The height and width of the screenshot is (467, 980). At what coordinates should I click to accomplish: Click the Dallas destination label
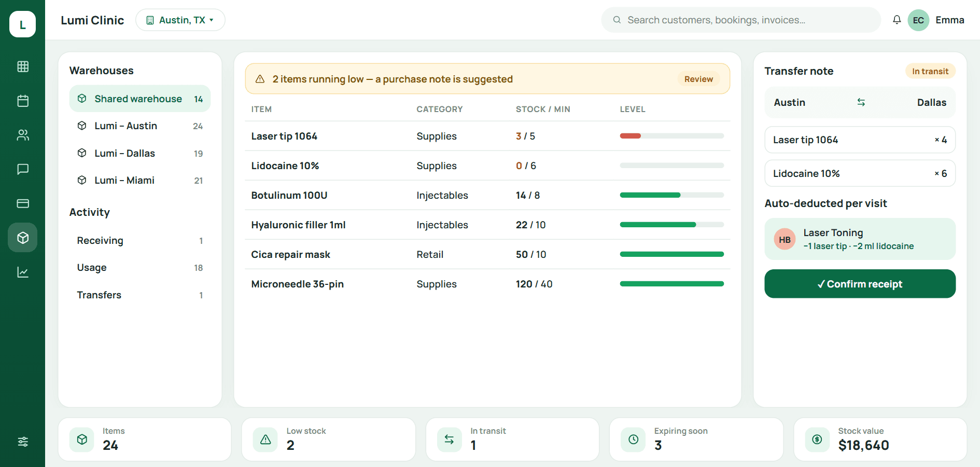[x=931, y=102]
